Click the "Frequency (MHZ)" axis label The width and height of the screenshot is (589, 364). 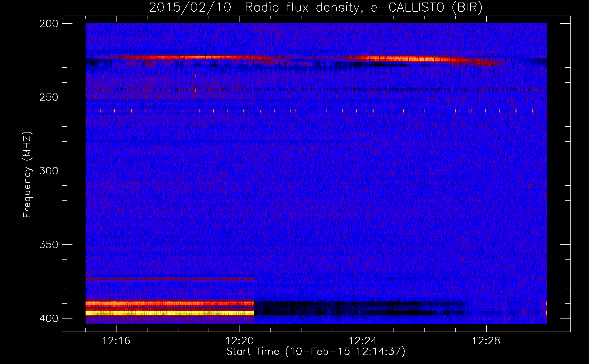pos(27,175)
